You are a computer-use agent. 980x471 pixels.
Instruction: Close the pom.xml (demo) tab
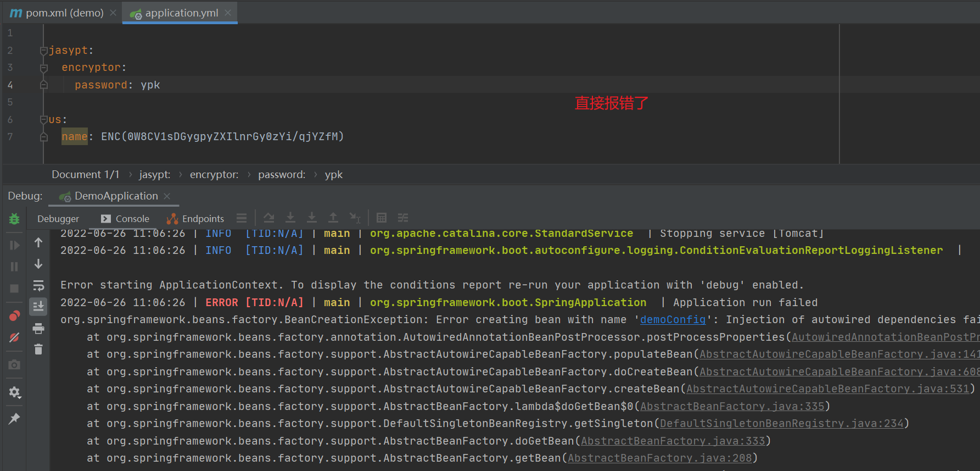[113, 13]
